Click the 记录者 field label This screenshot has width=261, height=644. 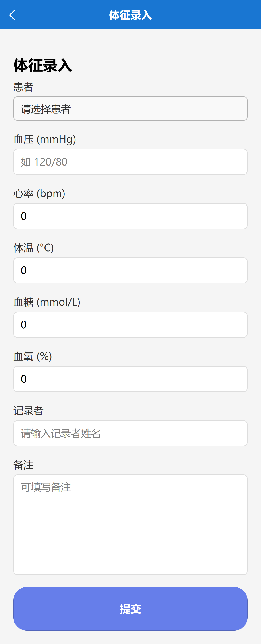coord(28,411)
